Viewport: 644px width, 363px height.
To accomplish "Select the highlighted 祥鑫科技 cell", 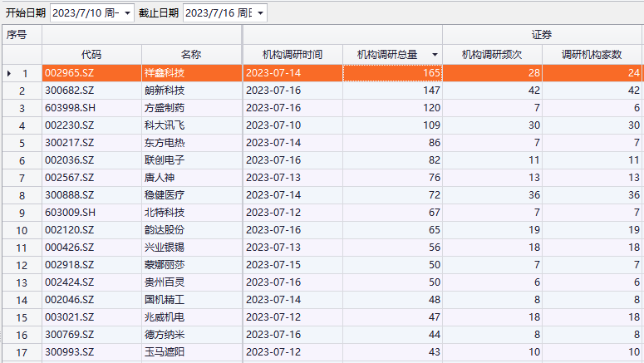I will pyautogui.click(x=165, y=73).
